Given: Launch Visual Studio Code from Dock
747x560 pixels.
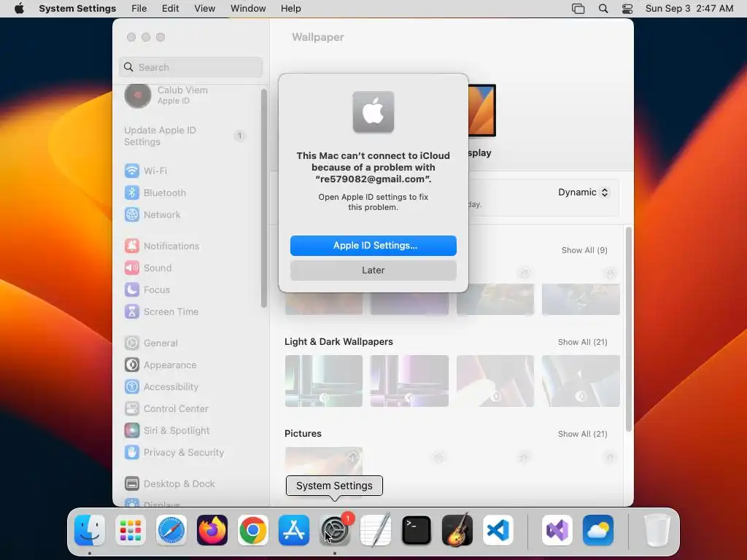Looking at the screenshot, I should point(498,530).
